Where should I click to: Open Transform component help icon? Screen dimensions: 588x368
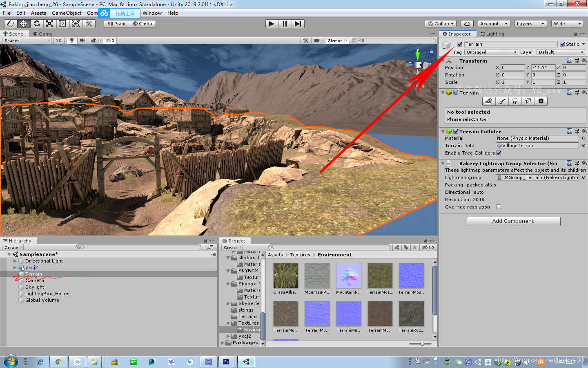[570, 61]
